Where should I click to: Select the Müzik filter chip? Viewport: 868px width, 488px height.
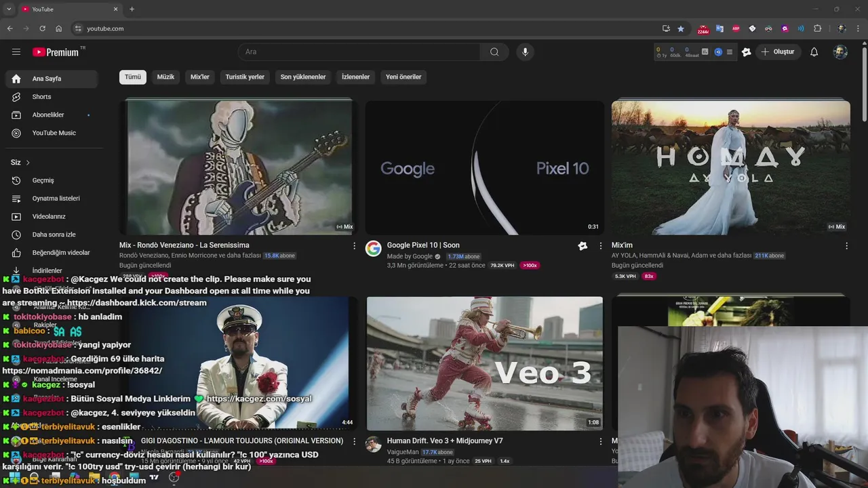(x=165, y=77)
